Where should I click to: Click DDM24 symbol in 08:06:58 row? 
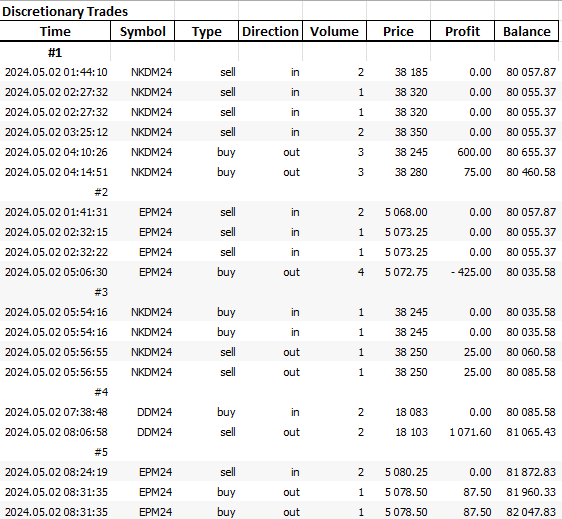coord(154,432)
